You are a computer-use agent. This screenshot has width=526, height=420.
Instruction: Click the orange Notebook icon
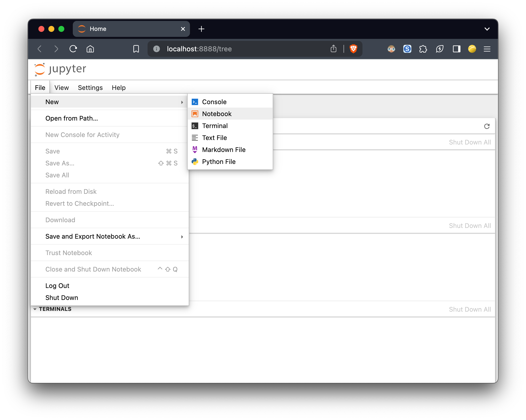click(195, 114)
